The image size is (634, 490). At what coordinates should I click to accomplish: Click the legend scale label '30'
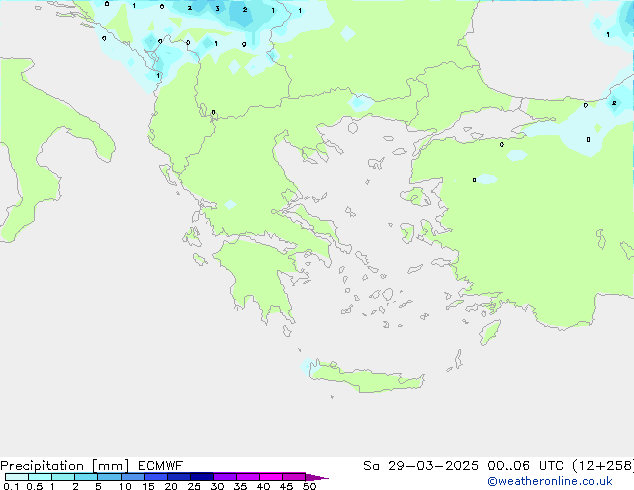point(217,486)
